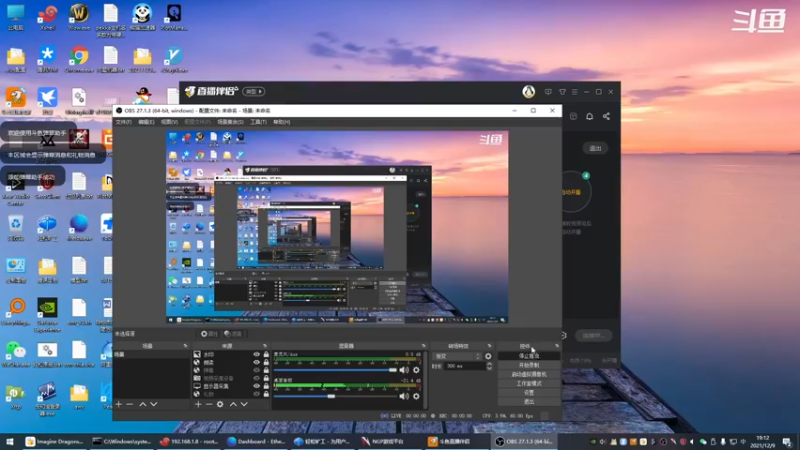Viewport: 800px width, 450px height.
Task: Open the 文件(F) menu
Action: [x=123, y=122]
